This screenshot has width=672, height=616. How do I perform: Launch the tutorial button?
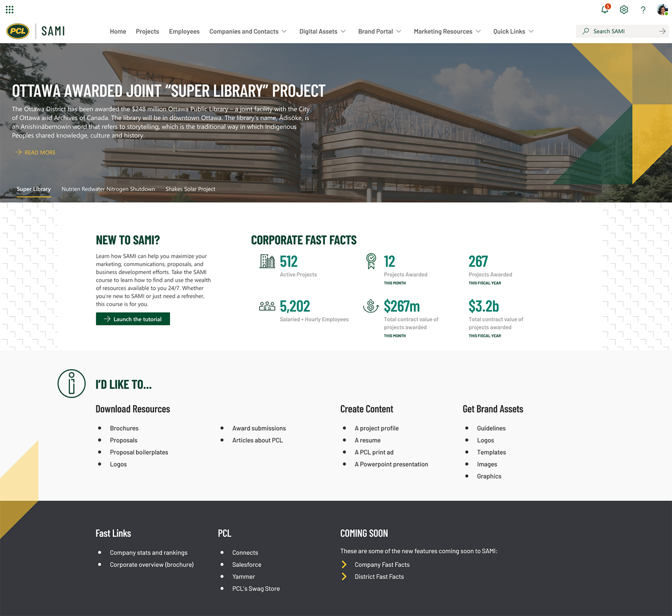click(x=133, y=319)
